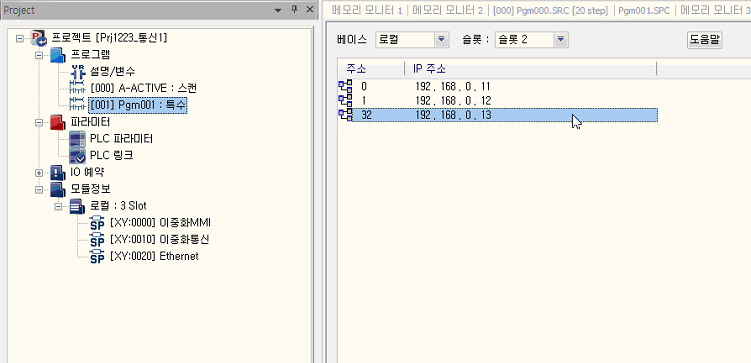The image size is (751, 363).
Task: Click the ladder icon of [001] Pgm001
Action: point(77,105)
